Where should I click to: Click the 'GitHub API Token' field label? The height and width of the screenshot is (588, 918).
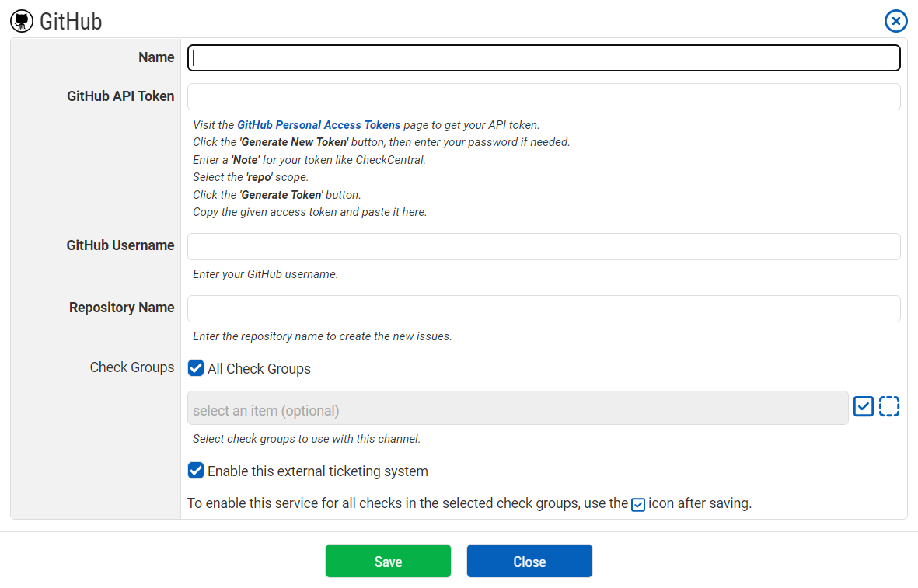pos(120,96)
